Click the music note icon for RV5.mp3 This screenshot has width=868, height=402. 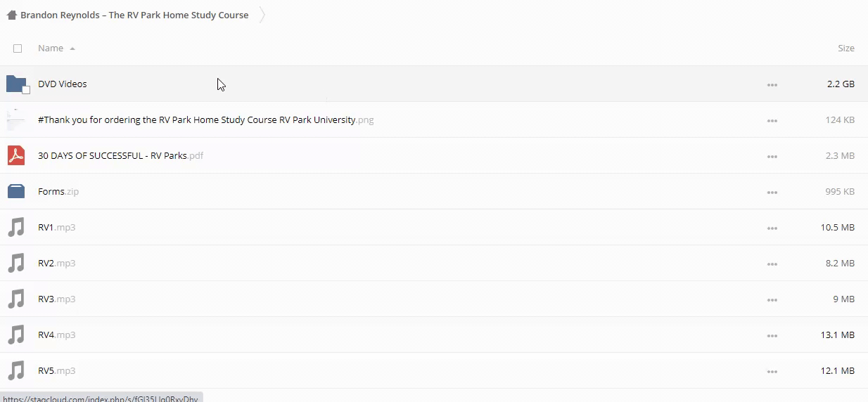pyautogui.click(x=16, y=371)
